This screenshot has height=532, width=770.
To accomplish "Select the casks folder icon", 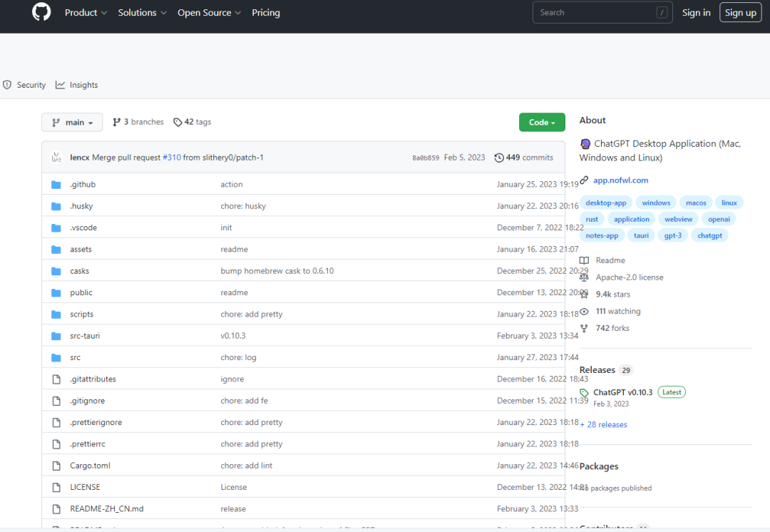I will coord(56,271).
